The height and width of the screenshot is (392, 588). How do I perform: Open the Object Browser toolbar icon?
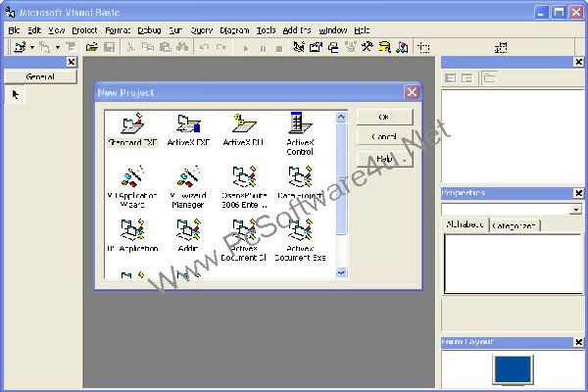click(350, 47)
